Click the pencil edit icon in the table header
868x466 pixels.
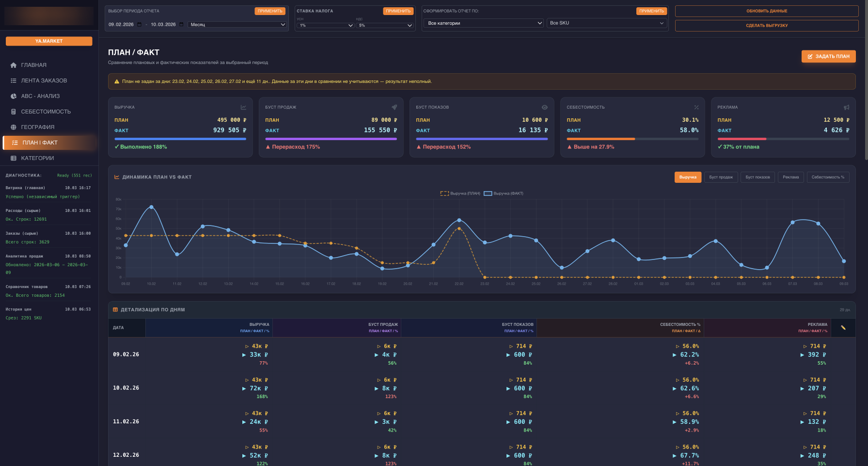[843, 328]
